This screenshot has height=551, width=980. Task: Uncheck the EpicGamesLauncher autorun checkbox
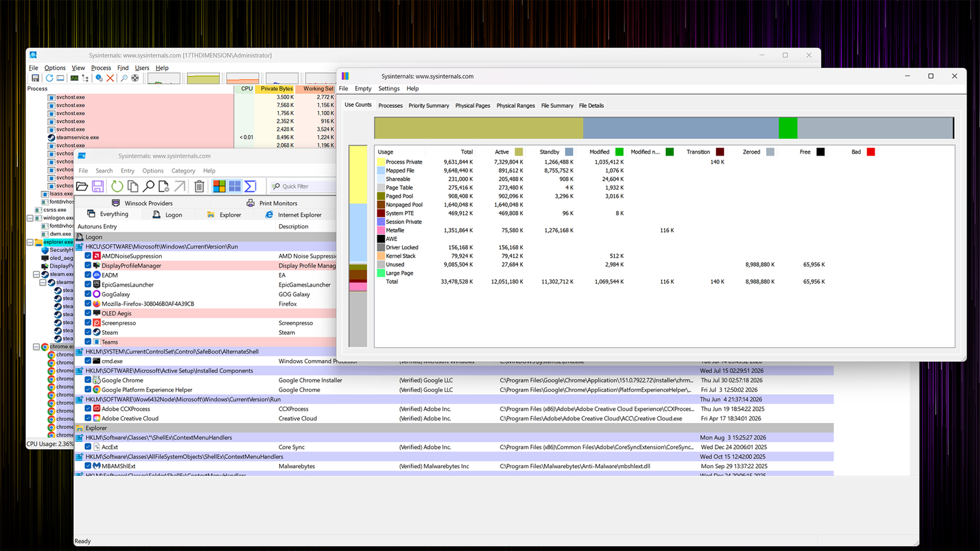tap(88, 285)
